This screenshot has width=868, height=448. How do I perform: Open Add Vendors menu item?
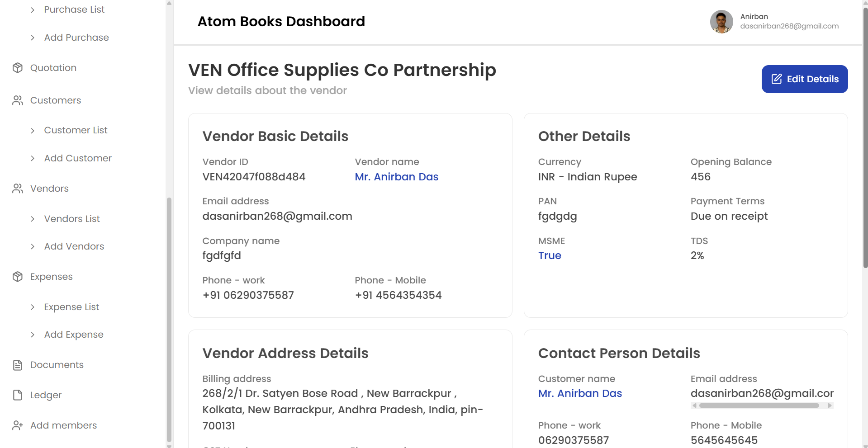[74, 246]
